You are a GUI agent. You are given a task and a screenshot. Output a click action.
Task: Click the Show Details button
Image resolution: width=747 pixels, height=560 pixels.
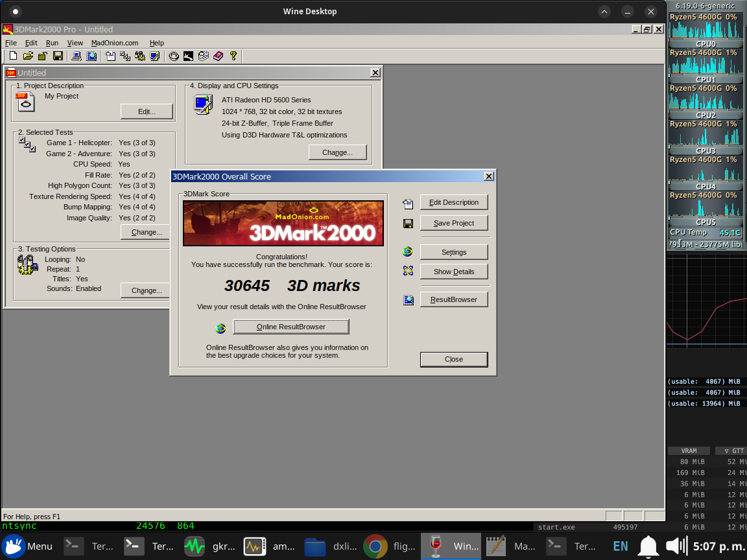pos(454,272)
